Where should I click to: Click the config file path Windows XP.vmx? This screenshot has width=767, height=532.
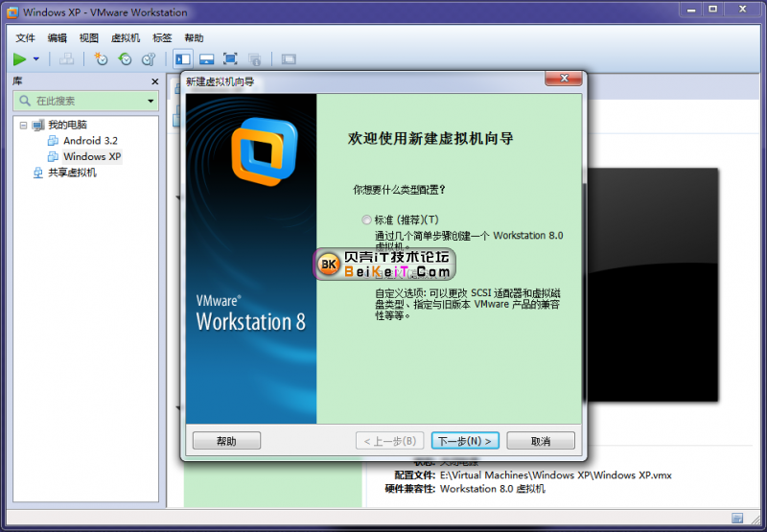[556, 474]
